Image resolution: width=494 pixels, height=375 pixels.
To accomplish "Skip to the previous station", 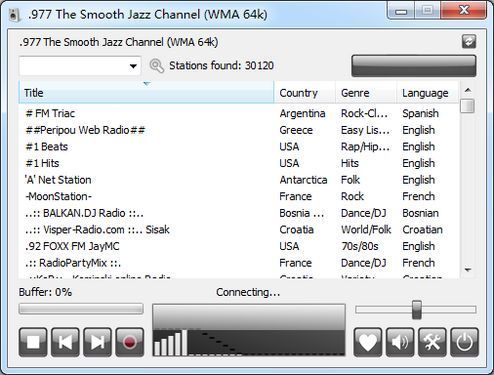I will (x=65, y=342).
